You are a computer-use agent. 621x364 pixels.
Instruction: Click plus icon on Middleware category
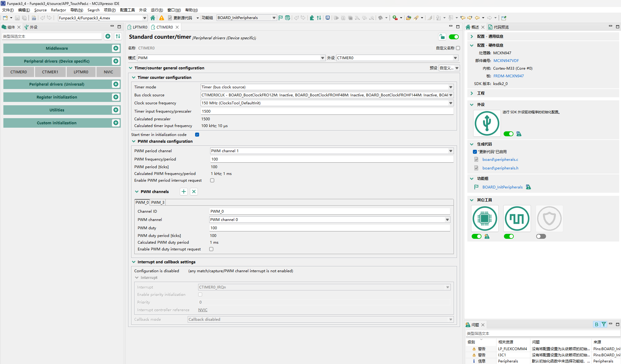(116, 48)
